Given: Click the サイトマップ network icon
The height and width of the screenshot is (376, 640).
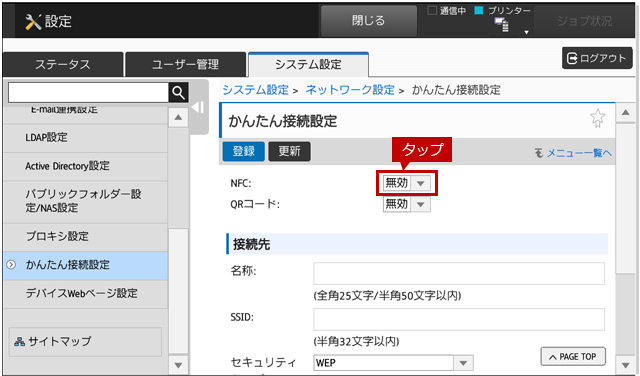Looking at the screenshot, I should (19, 342).
